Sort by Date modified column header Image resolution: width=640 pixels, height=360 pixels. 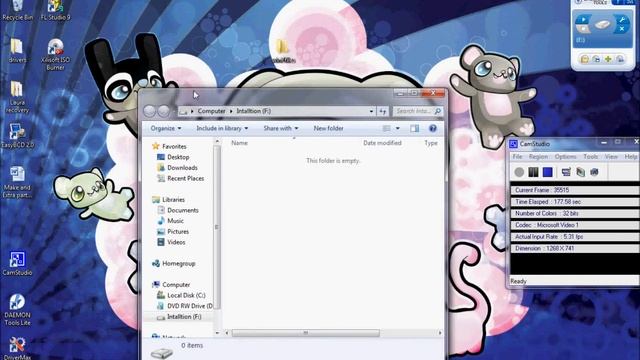(382, 143)
